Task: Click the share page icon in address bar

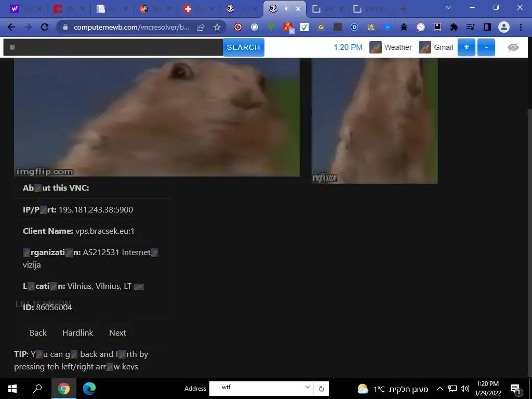Action: pyautogui.click(x=201, y=27)
